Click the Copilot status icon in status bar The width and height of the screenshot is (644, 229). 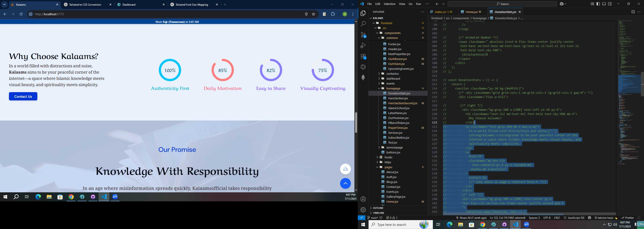pyautogui.click(x=589, y=218)
